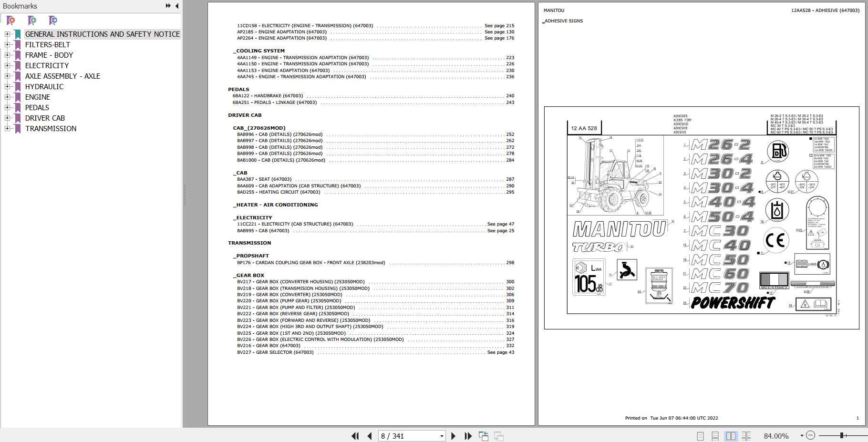Switch to continuous page view

715,436
